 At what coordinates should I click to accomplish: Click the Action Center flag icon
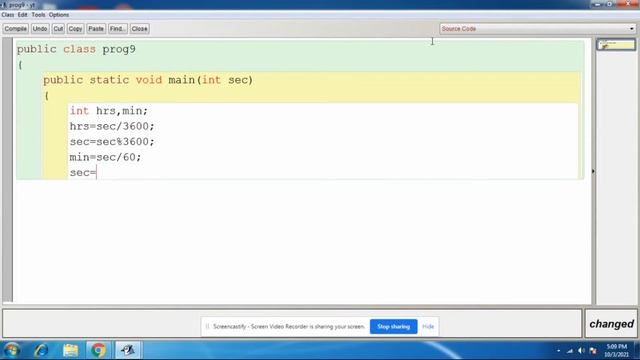[x=593, y=351]
